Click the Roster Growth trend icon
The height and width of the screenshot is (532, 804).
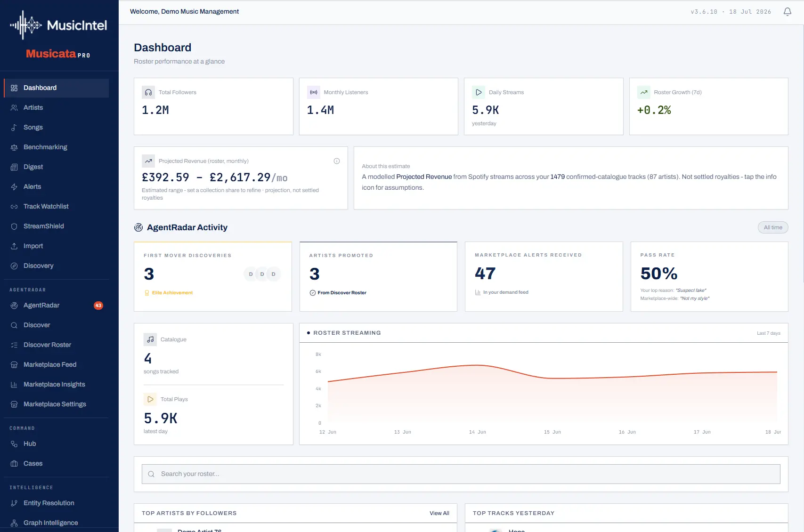[x=644, y=92]
